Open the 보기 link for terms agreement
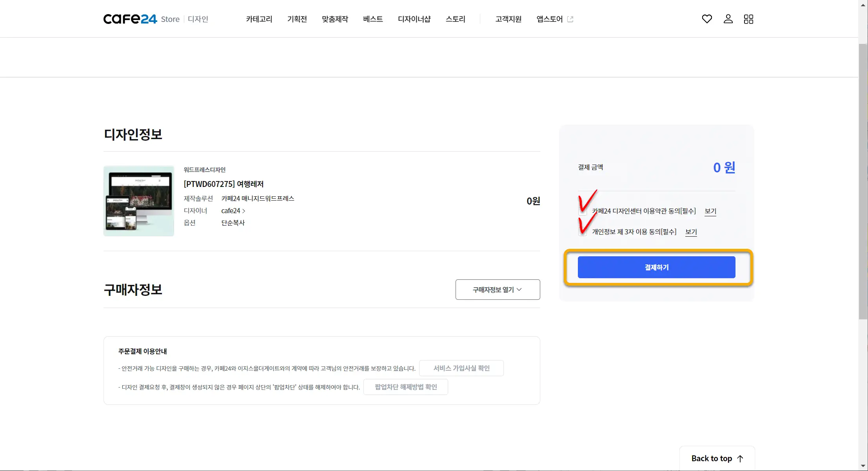The width and height of the screenshot is (868, 471). point(710,211)
